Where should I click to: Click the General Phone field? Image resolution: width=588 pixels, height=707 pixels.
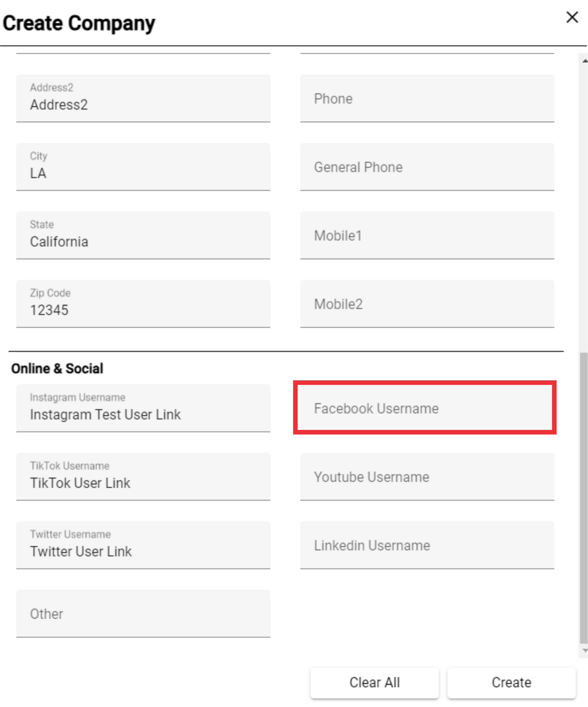427,167
